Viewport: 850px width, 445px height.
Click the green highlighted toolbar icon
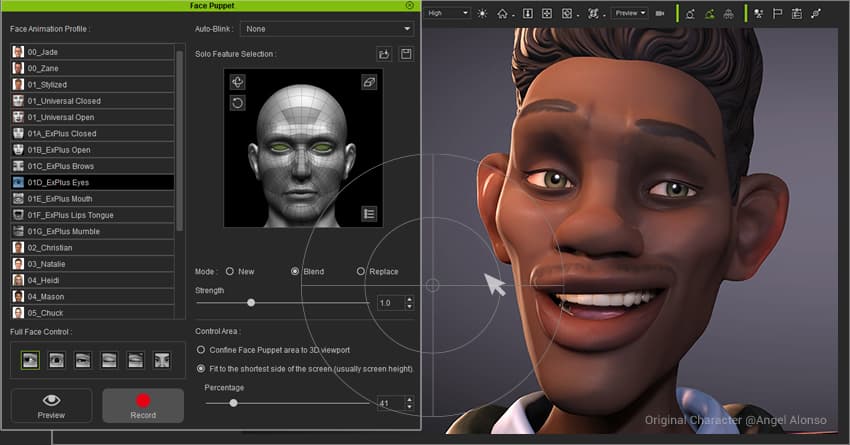point(710,14)
